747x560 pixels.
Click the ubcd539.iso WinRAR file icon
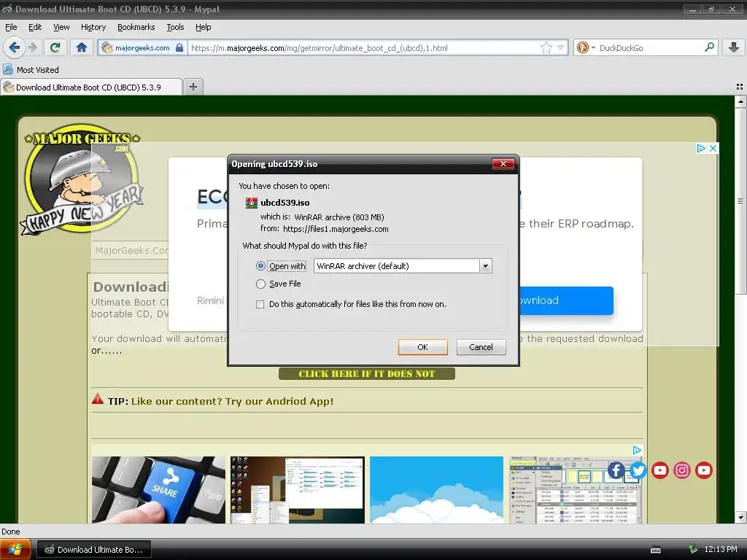point(251,203)
